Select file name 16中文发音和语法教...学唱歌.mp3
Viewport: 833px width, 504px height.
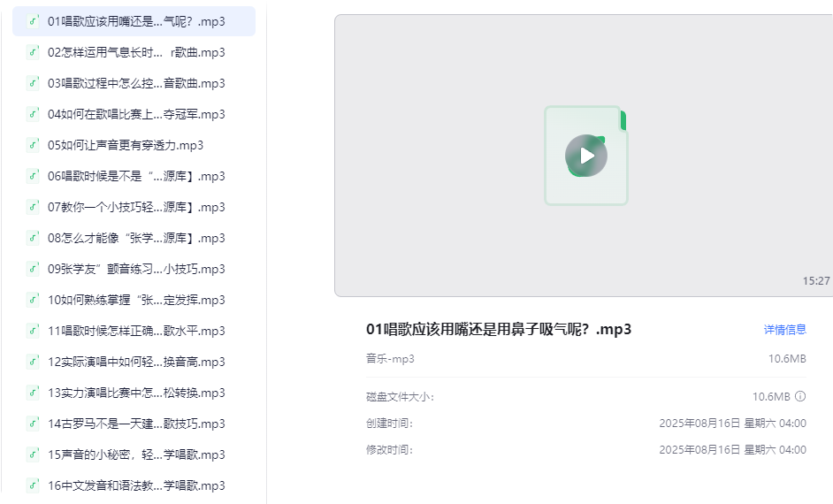[x=136, y=485]
